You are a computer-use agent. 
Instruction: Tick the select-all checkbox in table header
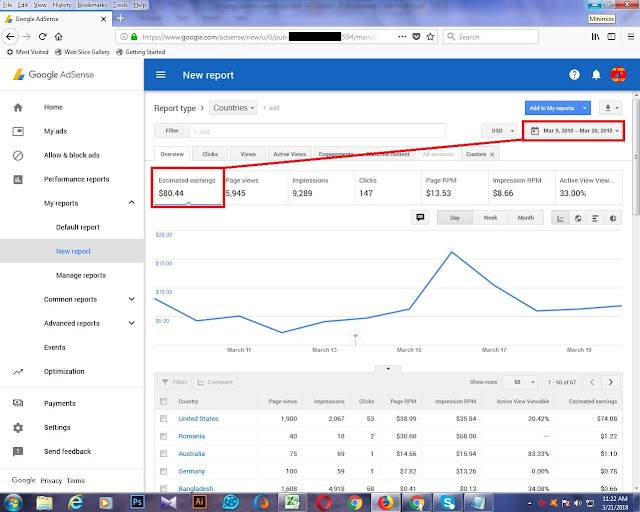click(164, 401)
